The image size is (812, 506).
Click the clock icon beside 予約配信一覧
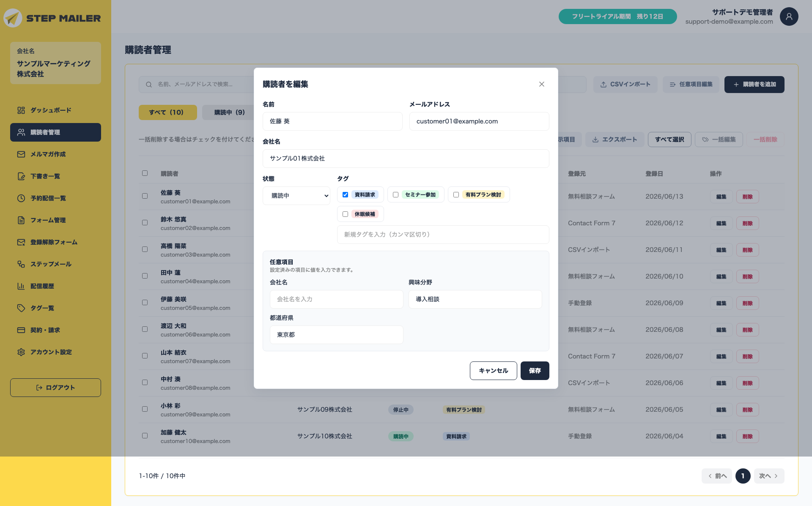(21, 198)
